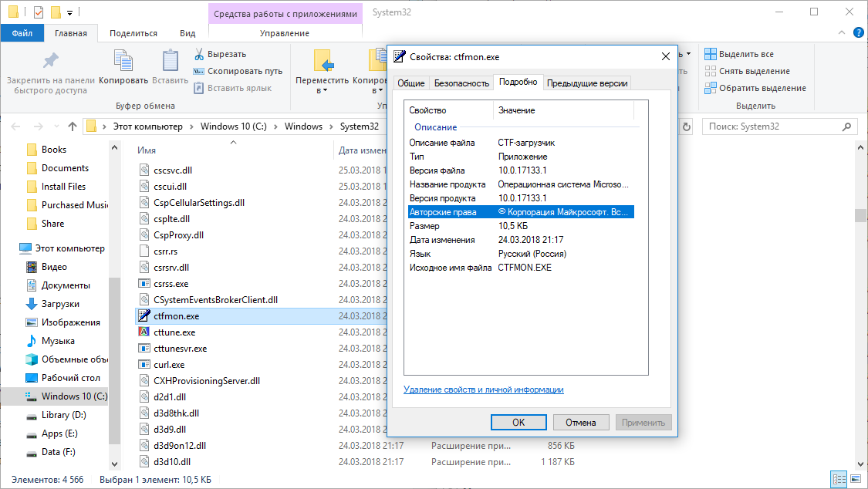Click Вырезать scissors command

coord(220,54)
